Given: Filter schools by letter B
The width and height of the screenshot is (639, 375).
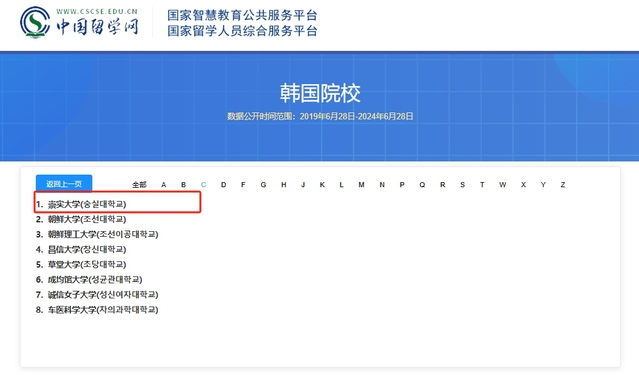Looking at the screenshot, I should 183,185.
